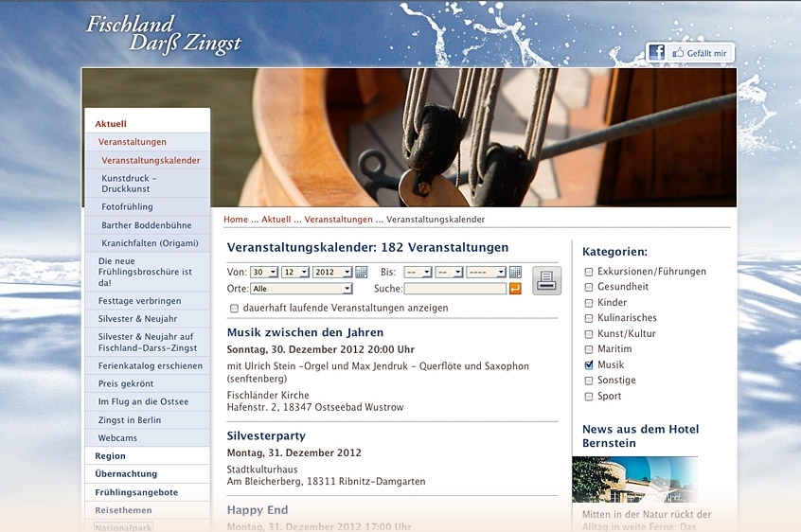This screenshot has height=532, width=801.
Task: Open Im Flug an die Ostsee link
Action: 143,401
